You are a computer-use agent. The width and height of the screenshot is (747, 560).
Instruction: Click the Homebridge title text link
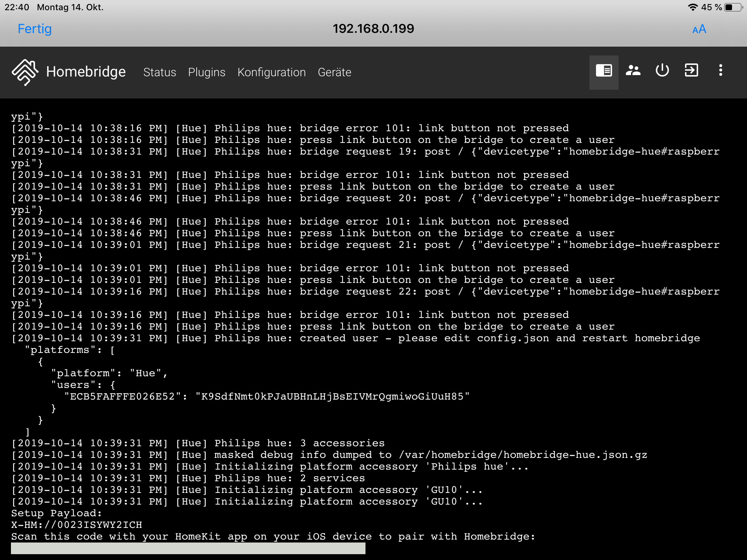[x=86, y=72]
